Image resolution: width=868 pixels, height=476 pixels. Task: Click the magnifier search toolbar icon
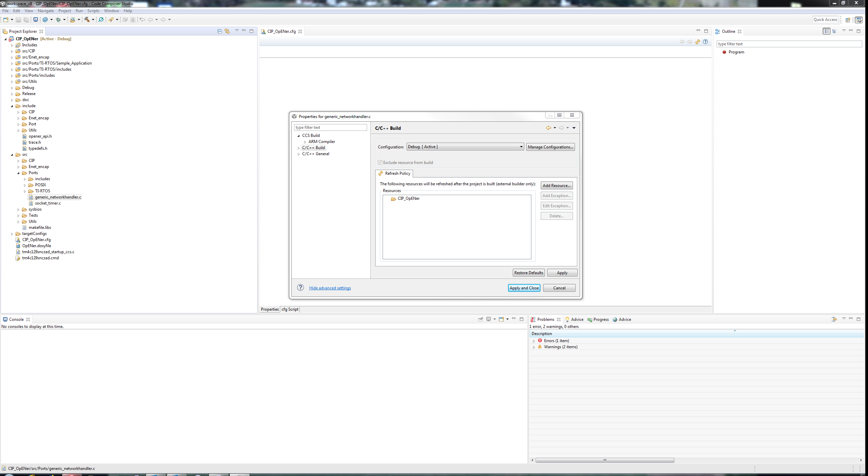tap(101, 20)
